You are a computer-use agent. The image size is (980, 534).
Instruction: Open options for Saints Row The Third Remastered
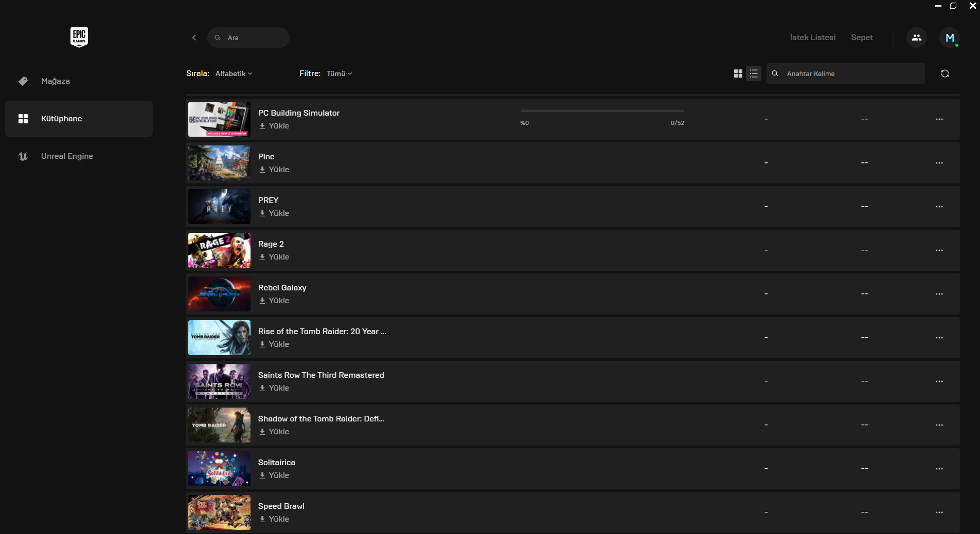click(939, 381)
